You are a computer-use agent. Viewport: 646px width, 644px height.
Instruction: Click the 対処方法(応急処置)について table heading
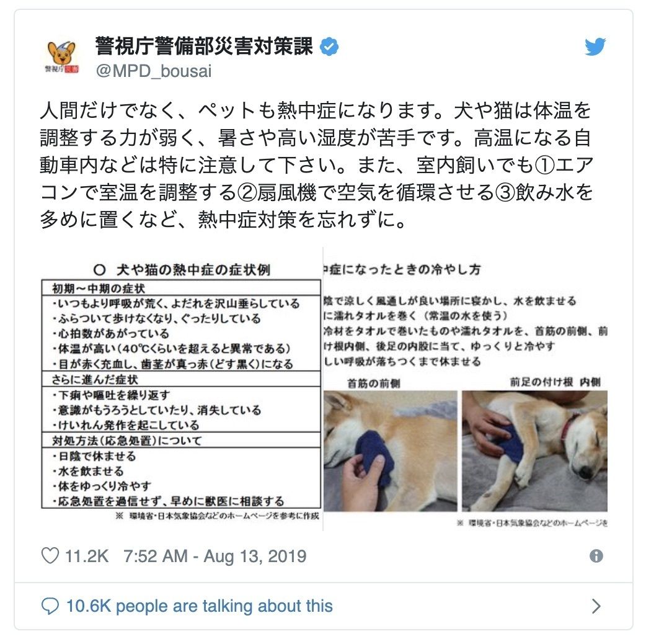(x=127, y=441)
